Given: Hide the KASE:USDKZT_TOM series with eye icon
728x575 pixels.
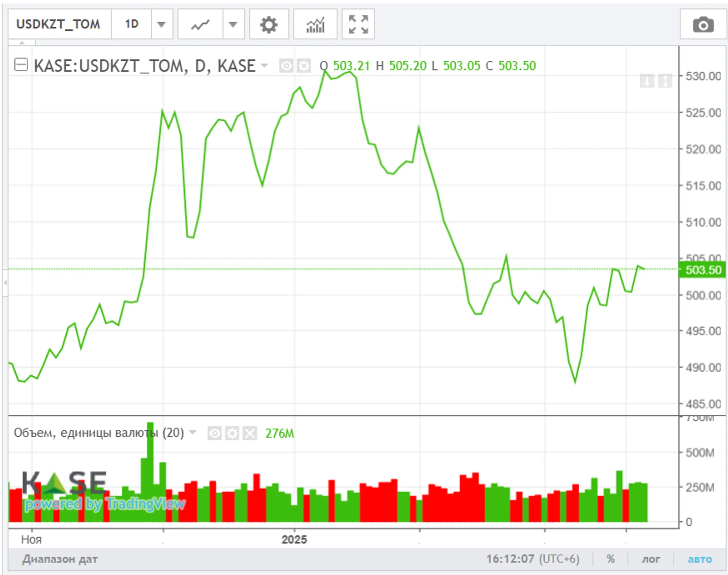Looking at the screenshot, I should pos(286,66).
